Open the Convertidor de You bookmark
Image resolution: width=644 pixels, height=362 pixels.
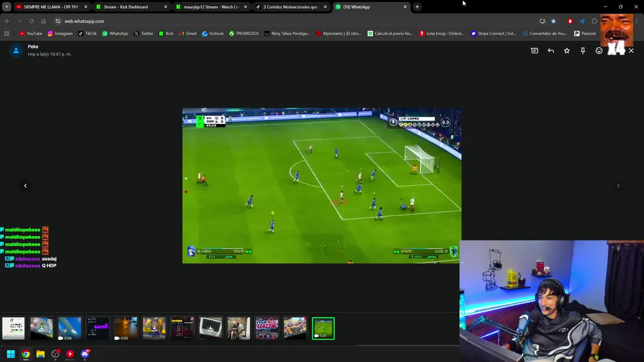[x=544, y=34]
